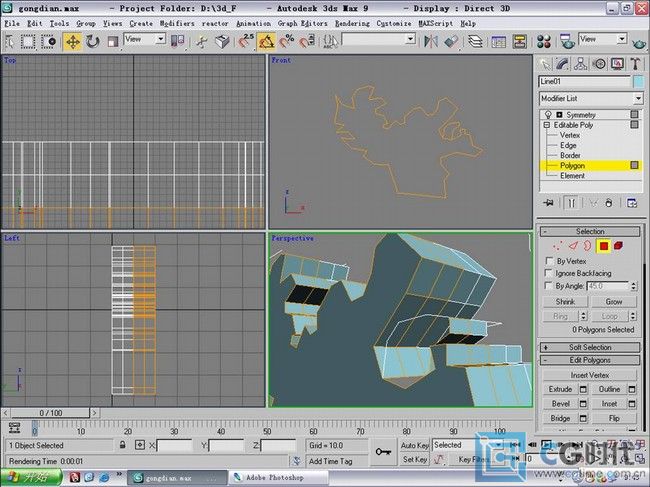Screen dimensions: 650x487
Task: Open the Layer Manager
Action: pos(475,41)
